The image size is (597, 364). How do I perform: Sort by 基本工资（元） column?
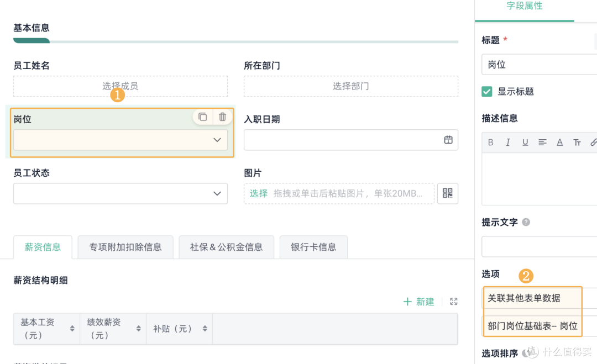point(72,329)
